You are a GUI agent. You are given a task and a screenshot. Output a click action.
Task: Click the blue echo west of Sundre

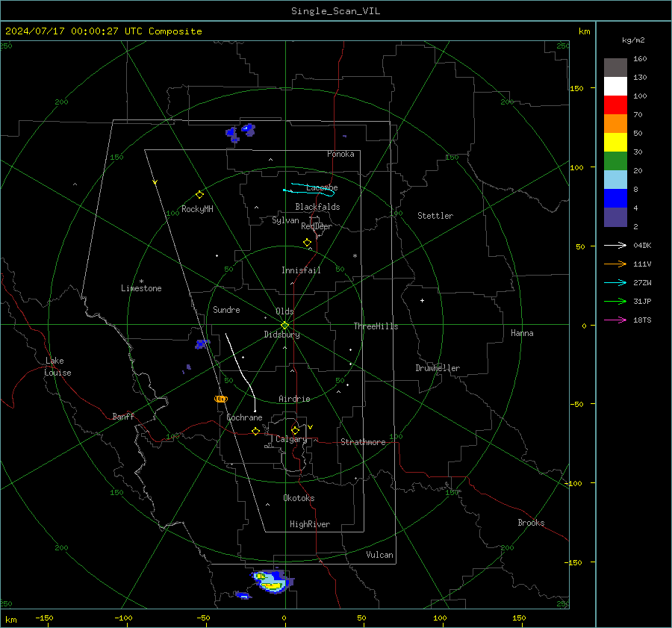(x=202, y=343)
